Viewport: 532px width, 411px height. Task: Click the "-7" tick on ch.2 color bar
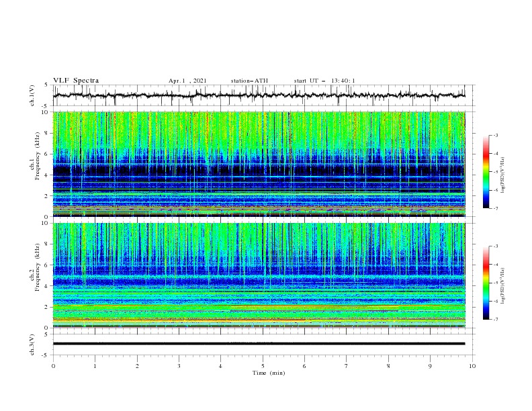click(496, 319)
